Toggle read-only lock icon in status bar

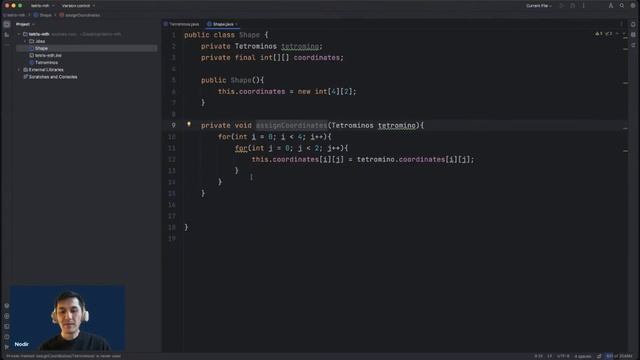pos(599,356)
